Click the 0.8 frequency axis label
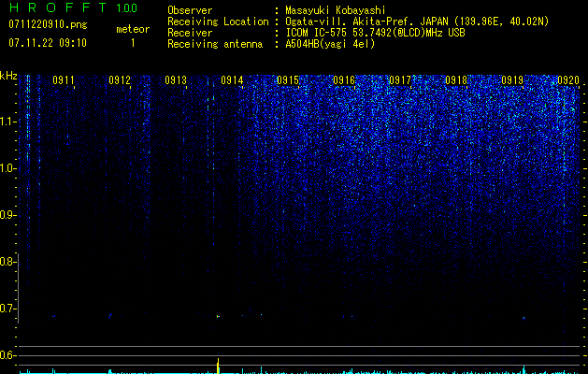 tap(7, 262)
